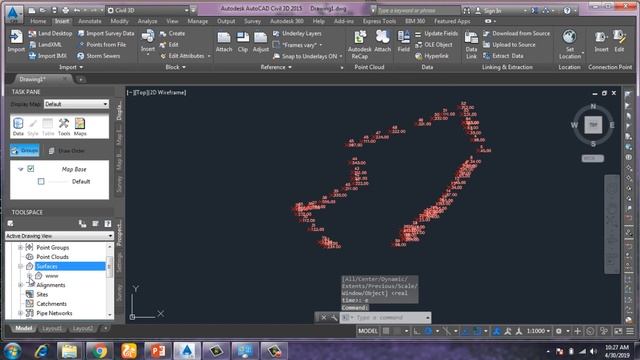Switch to the Analyze ribbon tab
Image resolution: width=640 pixels, height=360 pixels.
coord(147,21)
